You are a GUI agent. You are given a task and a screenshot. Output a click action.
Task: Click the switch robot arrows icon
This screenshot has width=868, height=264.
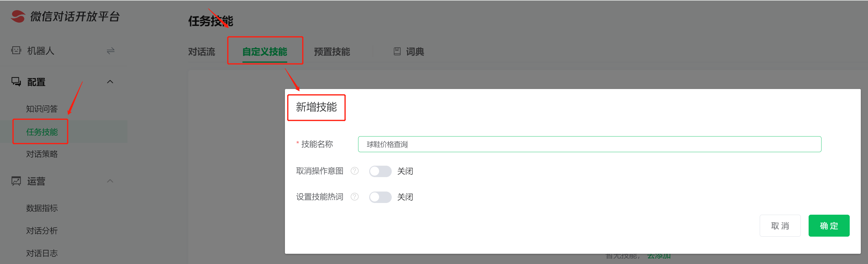[x=110, y=51]
